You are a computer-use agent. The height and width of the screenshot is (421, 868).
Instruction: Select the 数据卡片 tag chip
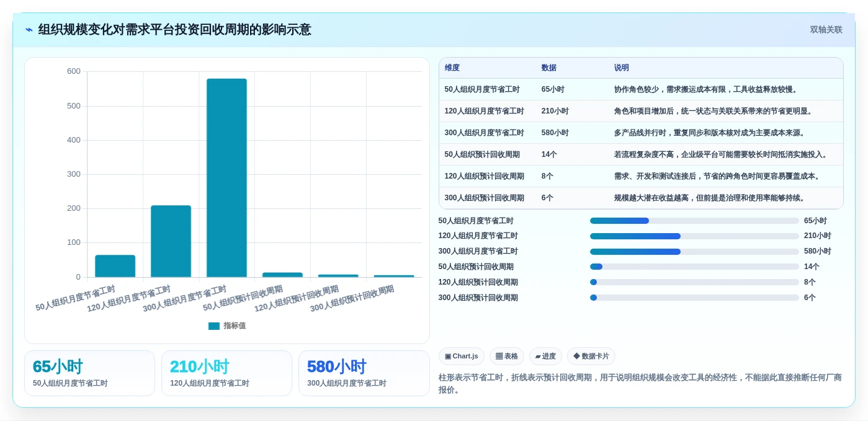tap(591, 357)
